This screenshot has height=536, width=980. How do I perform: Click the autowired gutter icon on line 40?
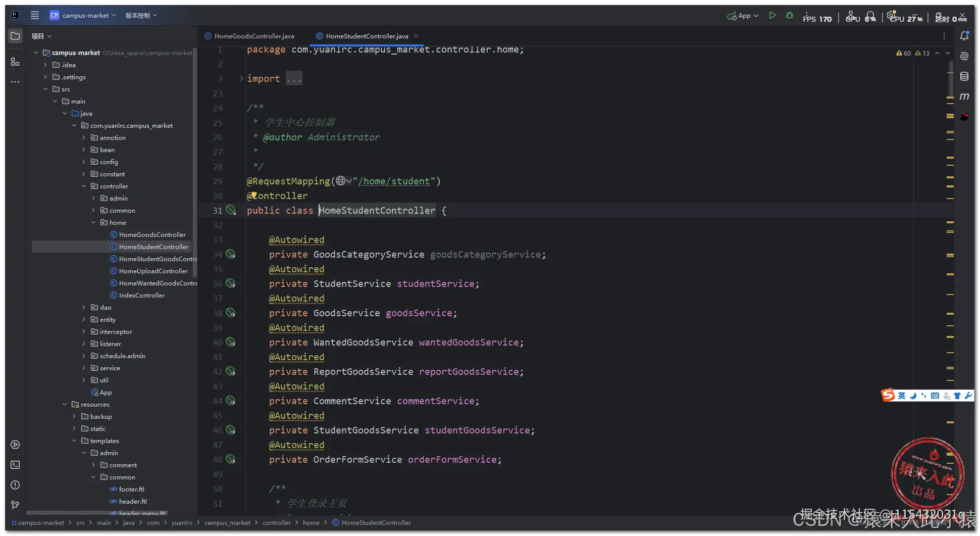tap(231, 342)
